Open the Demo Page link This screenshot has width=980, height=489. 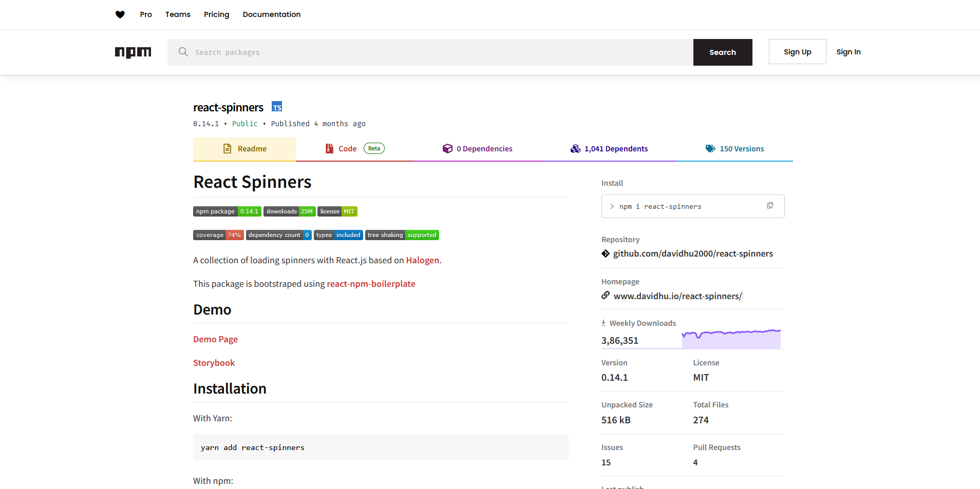pyautogui.click(x=215, y=339)
